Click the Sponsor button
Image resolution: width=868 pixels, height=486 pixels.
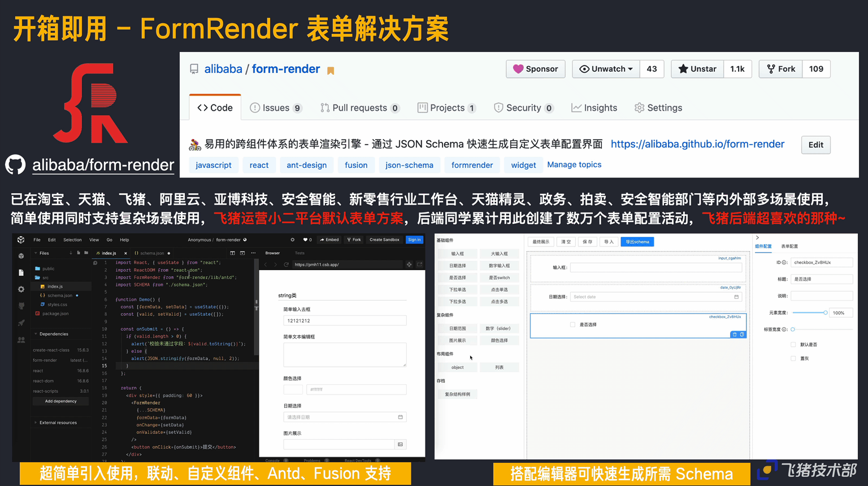[536, 69]
